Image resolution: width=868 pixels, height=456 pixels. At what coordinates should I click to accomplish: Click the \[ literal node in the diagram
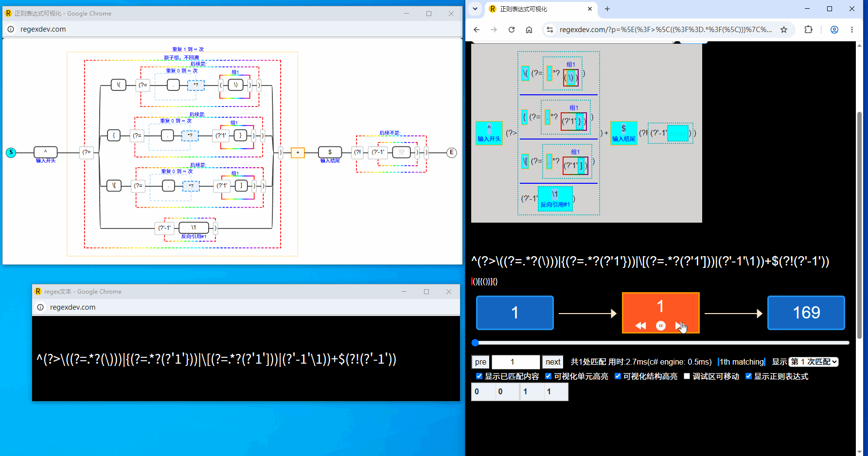[x=114, y=185]
